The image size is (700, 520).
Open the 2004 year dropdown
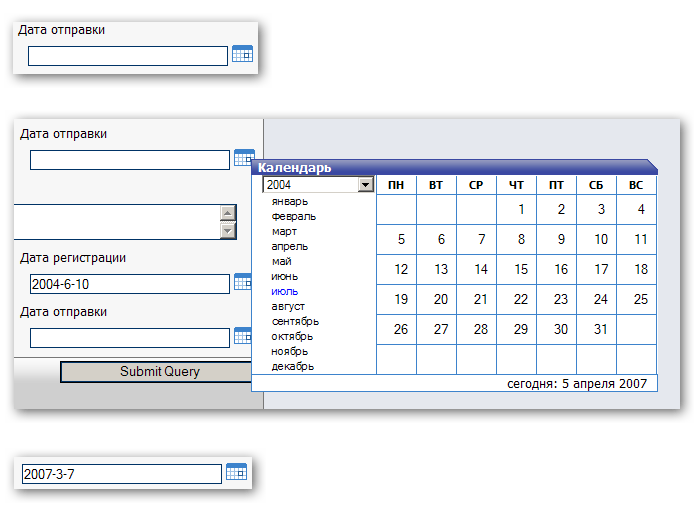[x=365, y=185]
